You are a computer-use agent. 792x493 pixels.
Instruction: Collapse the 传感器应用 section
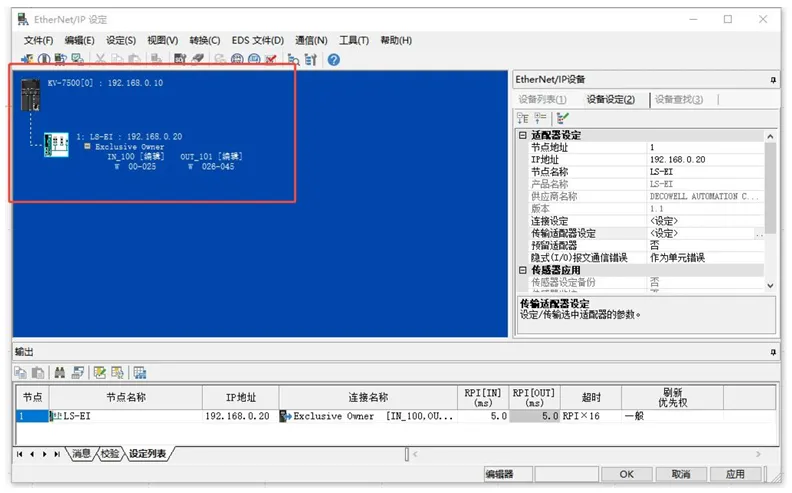tap(522, 270)
